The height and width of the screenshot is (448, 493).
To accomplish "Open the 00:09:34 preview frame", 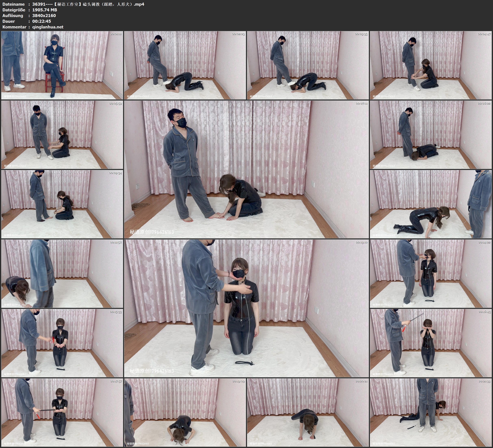I will 62,204.
